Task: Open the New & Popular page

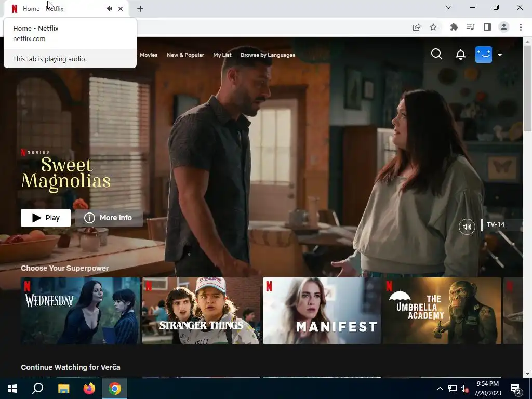Action: click(x=185, y=55)
